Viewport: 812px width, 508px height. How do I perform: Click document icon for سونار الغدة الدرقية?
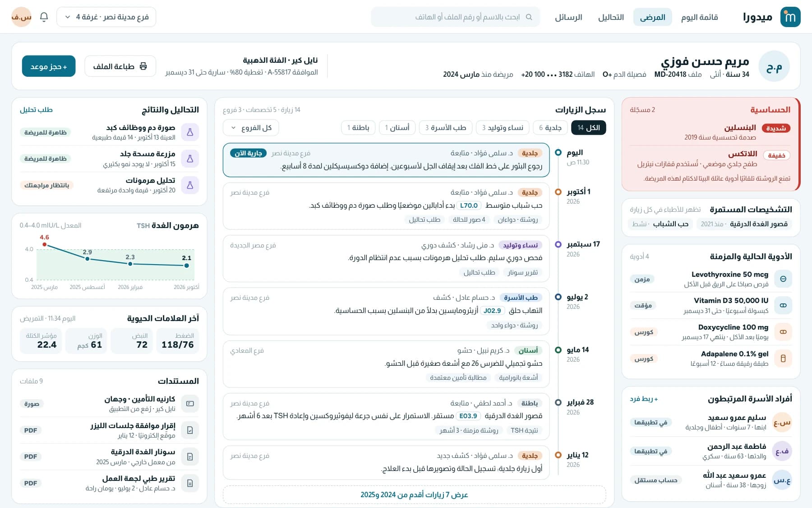click(190, 457)
